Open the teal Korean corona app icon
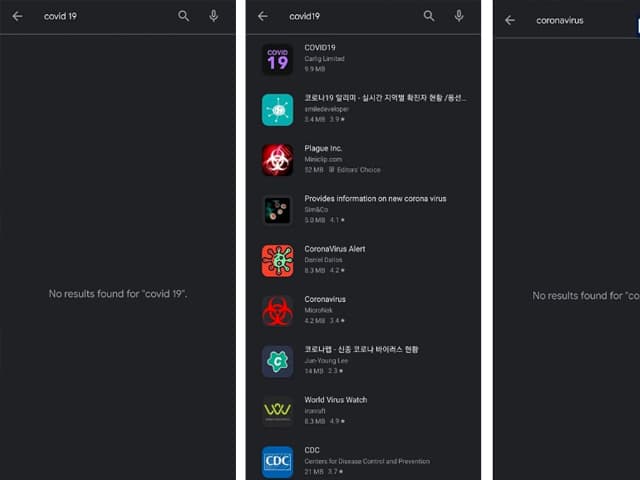Viewport: 640px width, 480px height. pyautogui.click(x=277, y=109)
